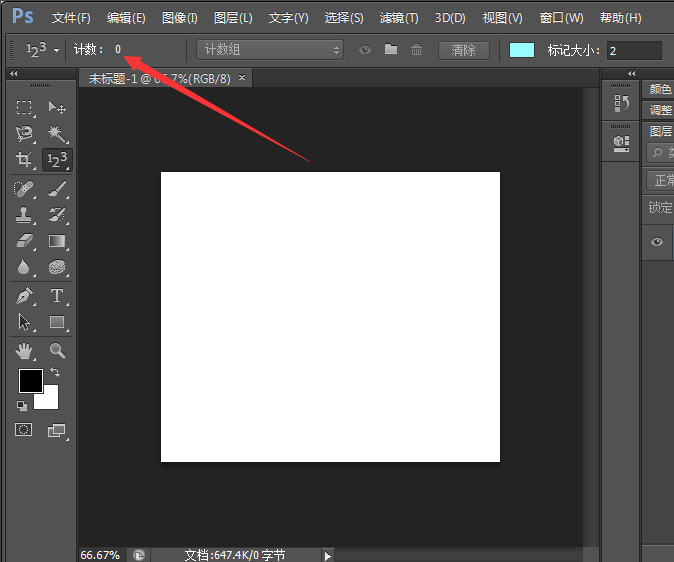Select the Healing Brush tool
This screenshot has width=674, height=562.
coord(24,189)
